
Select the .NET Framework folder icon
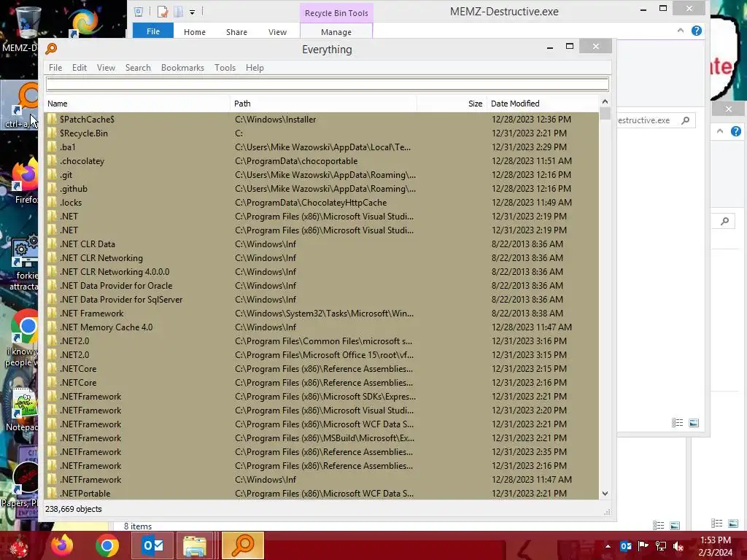click(x=52, y=313)
